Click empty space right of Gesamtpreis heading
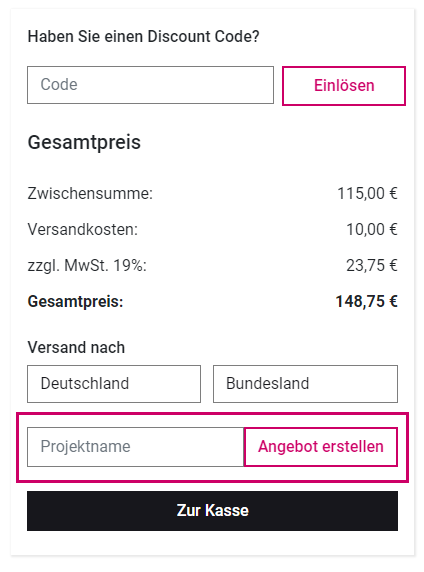Image resolution: width=424 pixels, height=572 pixels. pos(274,142)
